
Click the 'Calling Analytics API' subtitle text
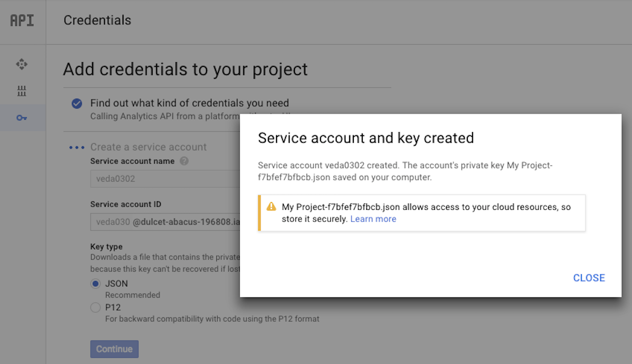pos(165,117)
